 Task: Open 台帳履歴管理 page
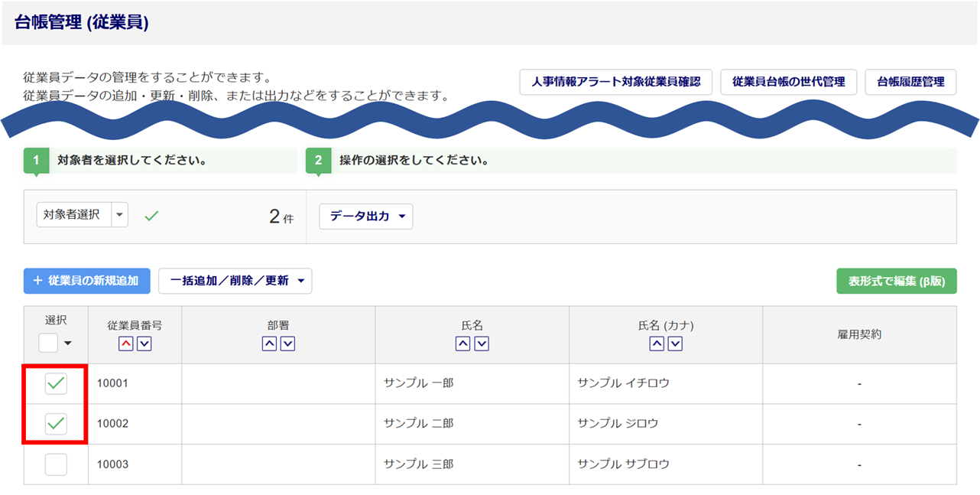click(x=910, y=82)
